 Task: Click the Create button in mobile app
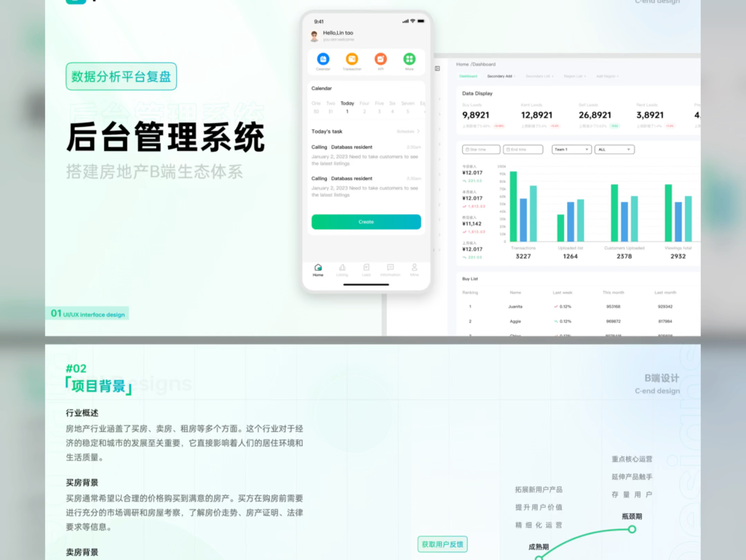[x=366, y=221]
